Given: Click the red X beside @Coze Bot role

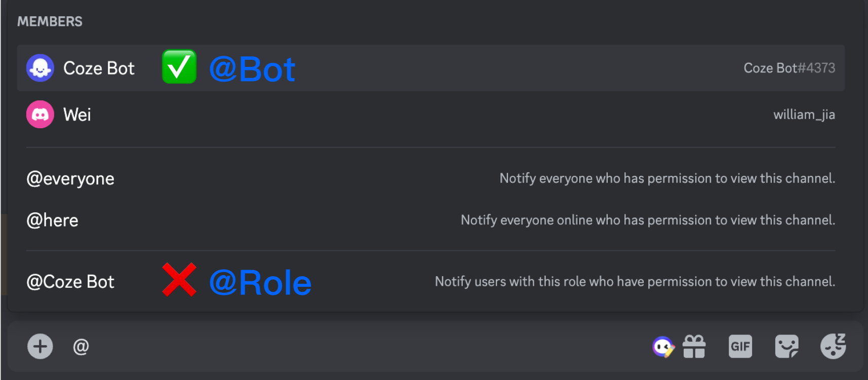Looking at the screenshot, I should click(179, 280).
